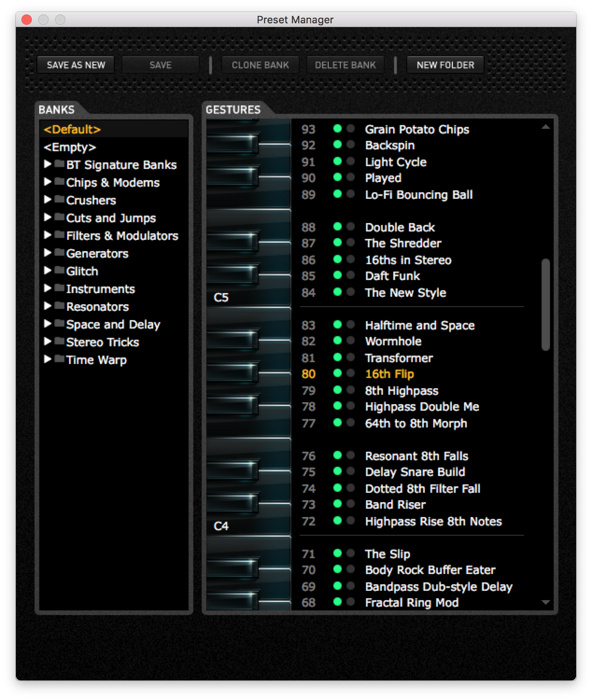
Task: Expand the Glitch folder triangle
Action: click(x=48, y=271)
